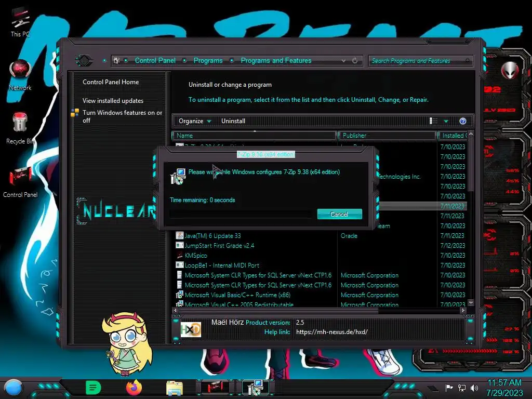Viewport: 532px width, 399px height.
Task: Open View installed updates link
Action: point(113,101)
